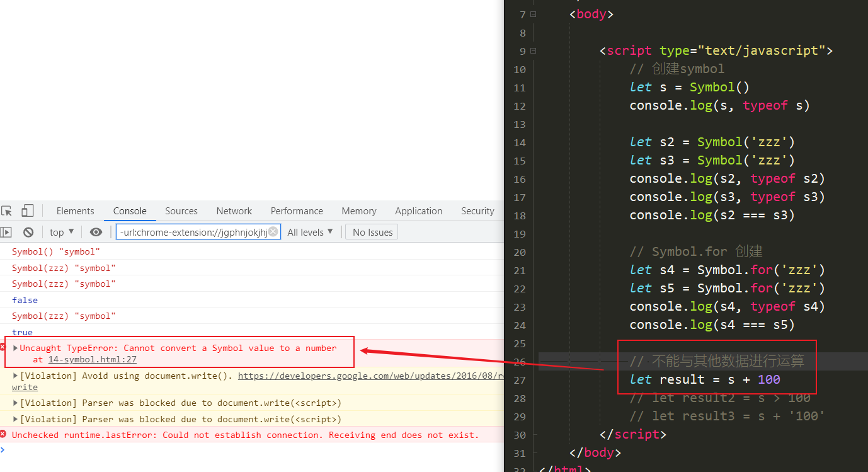868x472 pixels.
Task: Clear the filter text with the x icon
Action: tap(273, 232)
